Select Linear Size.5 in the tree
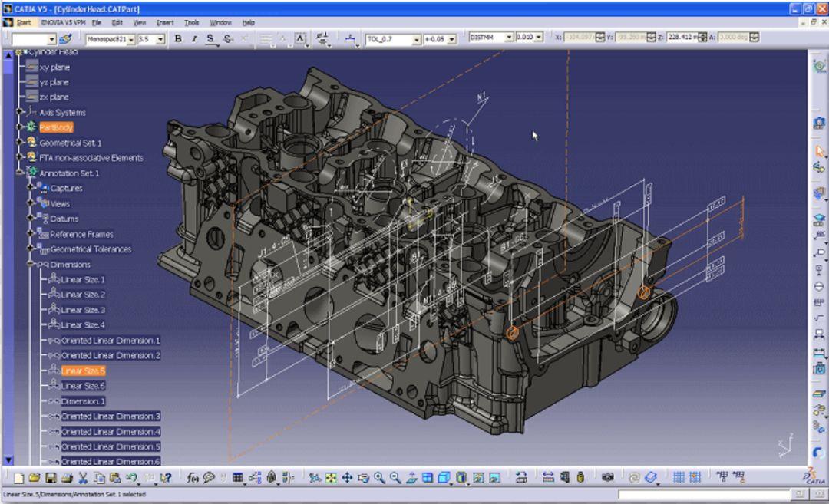 click(x=84, y=371)
